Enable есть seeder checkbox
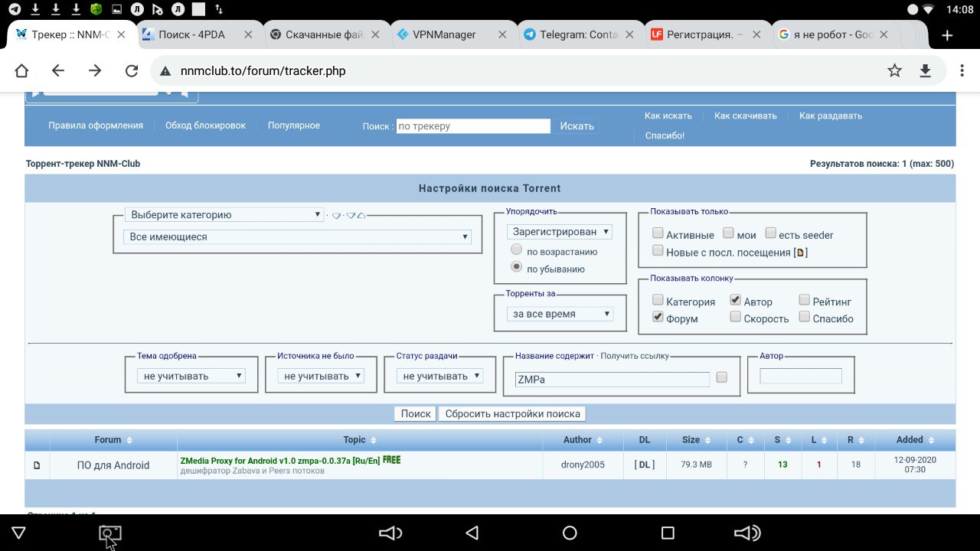The width and height of the screenshot is (980, 551). [x=770, y=233]
